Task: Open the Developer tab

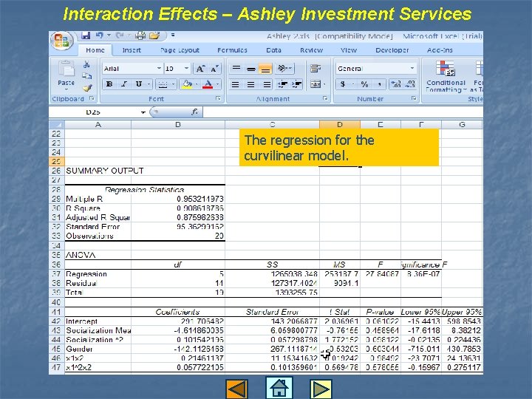Action: click(x=392, y=50)
